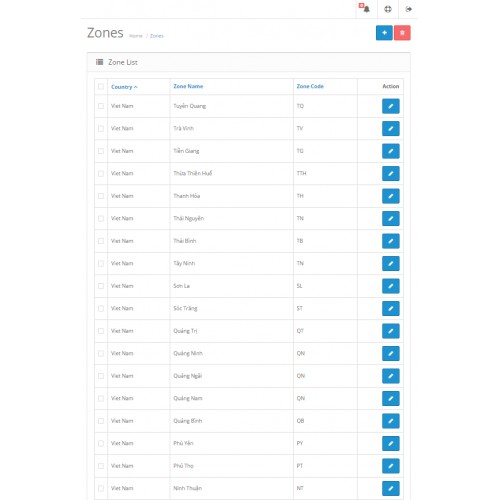Edit the Tuyên Quang zone

tap(390, 106)
